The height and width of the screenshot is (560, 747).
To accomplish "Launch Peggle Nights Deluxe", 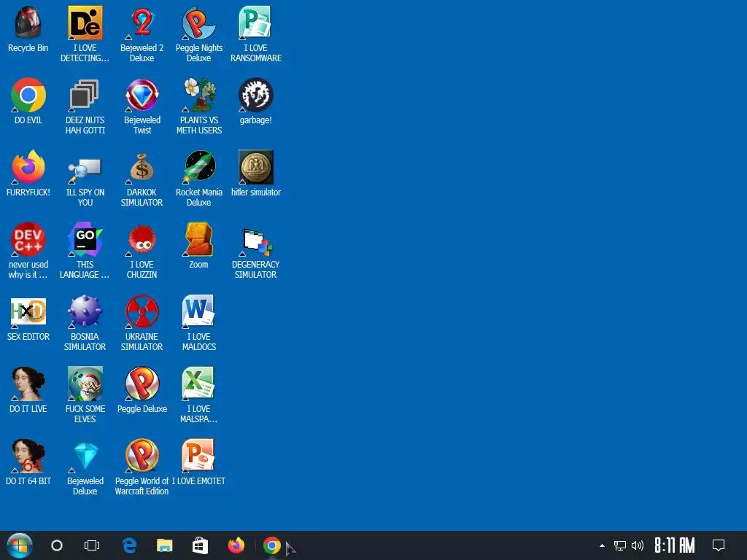I will [x=198, y=23].
